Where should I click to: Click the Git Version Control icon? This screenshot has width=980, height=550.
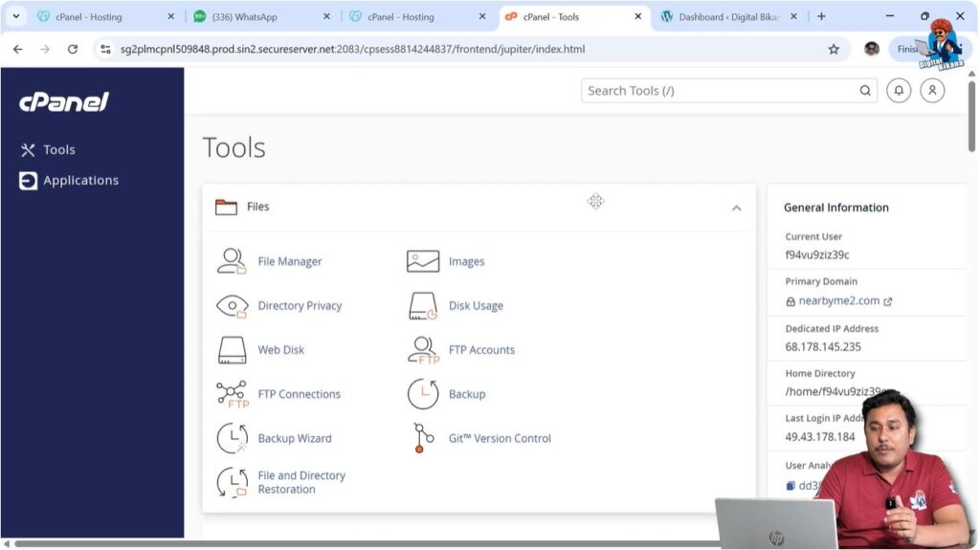point(423,438)
